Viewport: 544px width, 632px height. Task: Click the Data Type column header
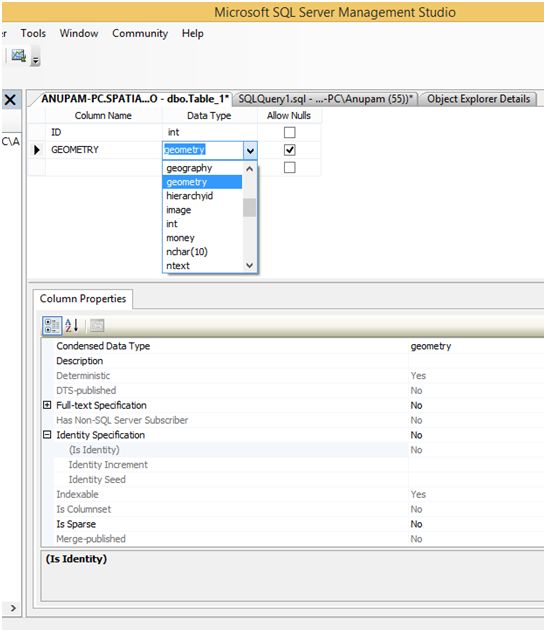click(x=209, y=116)
